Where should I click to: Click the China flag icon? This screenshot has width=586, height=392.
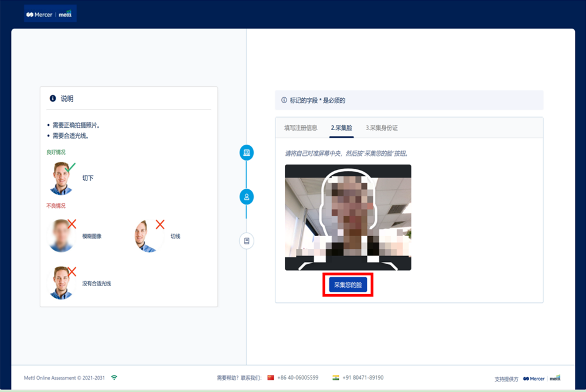coord(271,377)
